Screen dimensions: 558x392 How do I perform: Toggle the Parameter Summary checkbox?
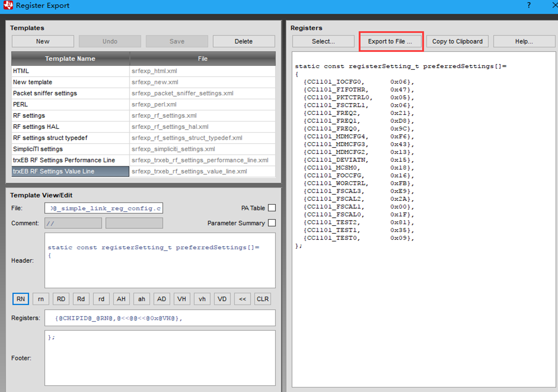[x=272, y=223]
